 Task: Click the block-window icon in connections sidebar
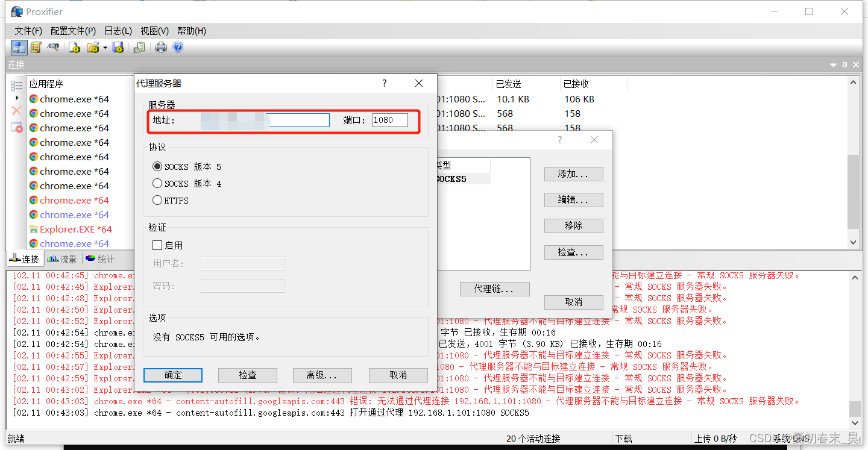tap(17, 127)
